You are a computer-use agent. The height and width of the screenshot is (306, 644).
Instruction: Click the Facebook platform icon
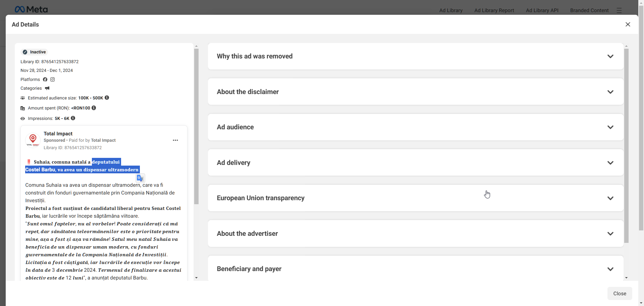[45, 80]
